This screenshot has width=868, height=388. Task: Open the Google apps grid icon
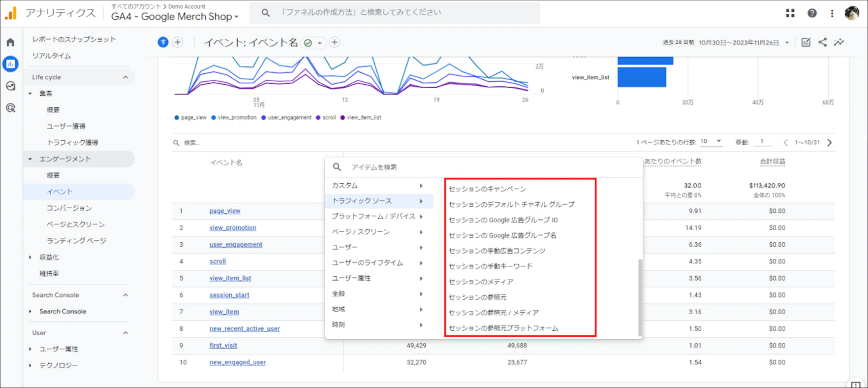point(790,13)
